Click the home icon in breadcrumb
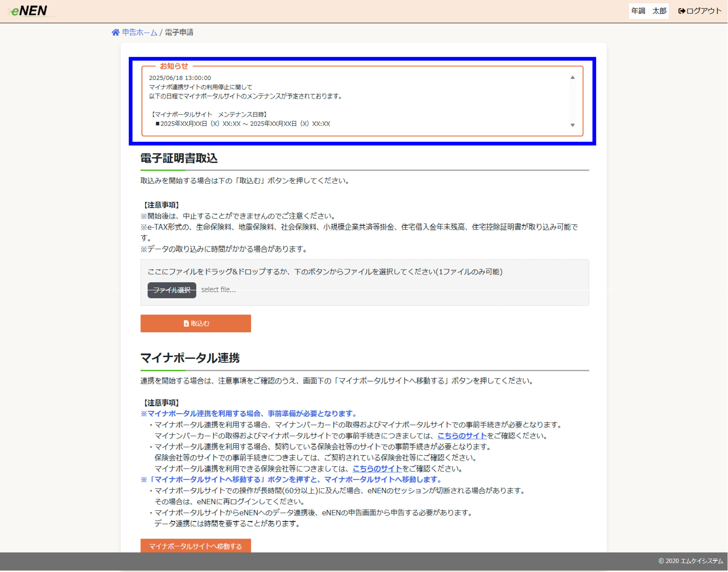 tap(116, 33)
